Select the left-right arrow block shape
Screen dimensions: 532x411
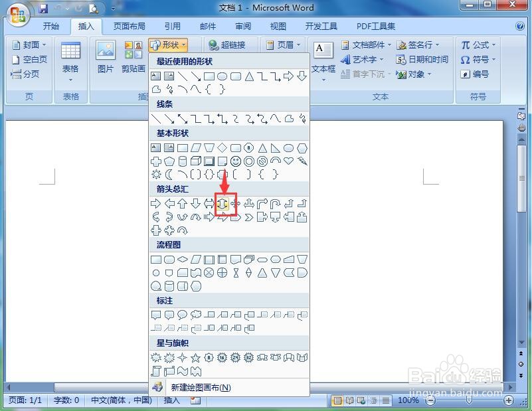point(209,203)
